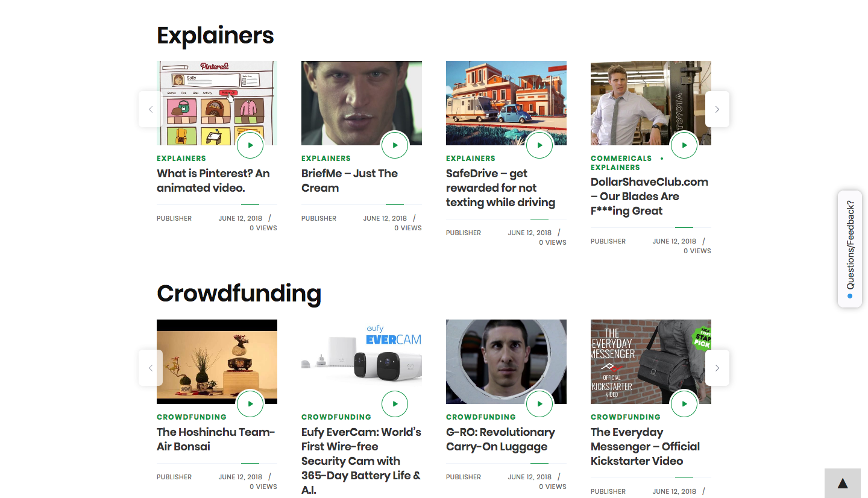Image resolution: width=868 pixels, height=498 pixels.
Task: Open the Eufy EverCam camera thumbnail
Action: (362, 362)
